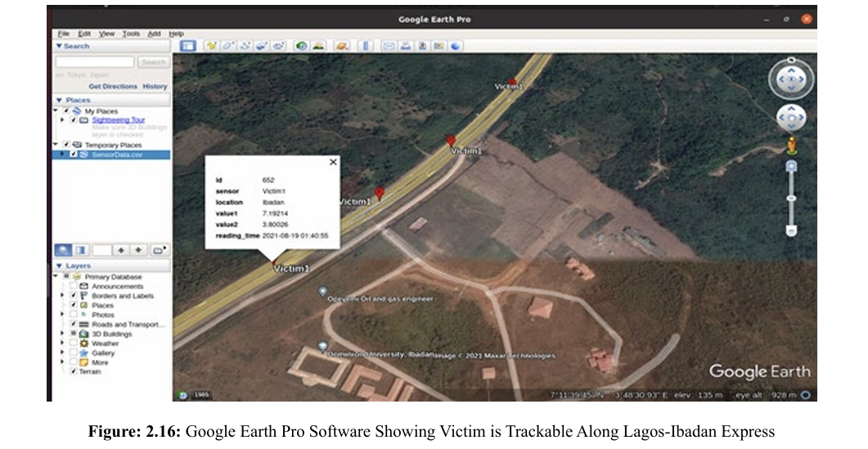Uncheck the Borders and Labels checkbox
Screen dimensions: 868x449
coord(74,296)
